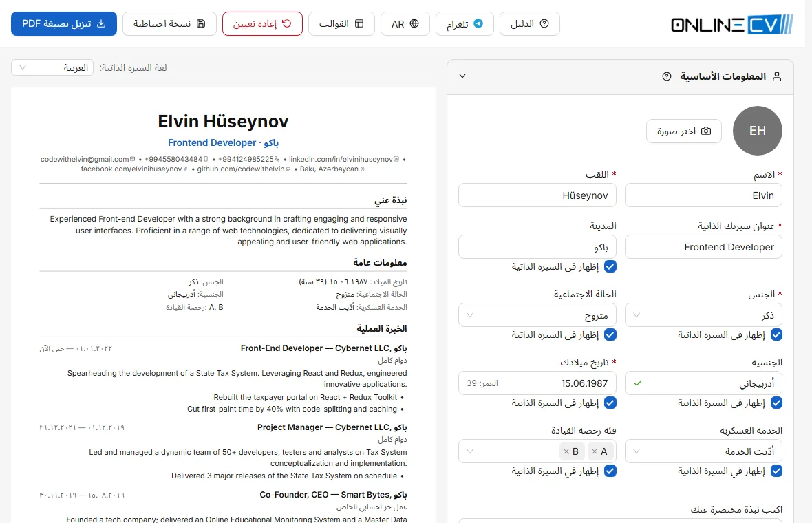Click the choose photo (اختر صورة) button

(683, 131)
